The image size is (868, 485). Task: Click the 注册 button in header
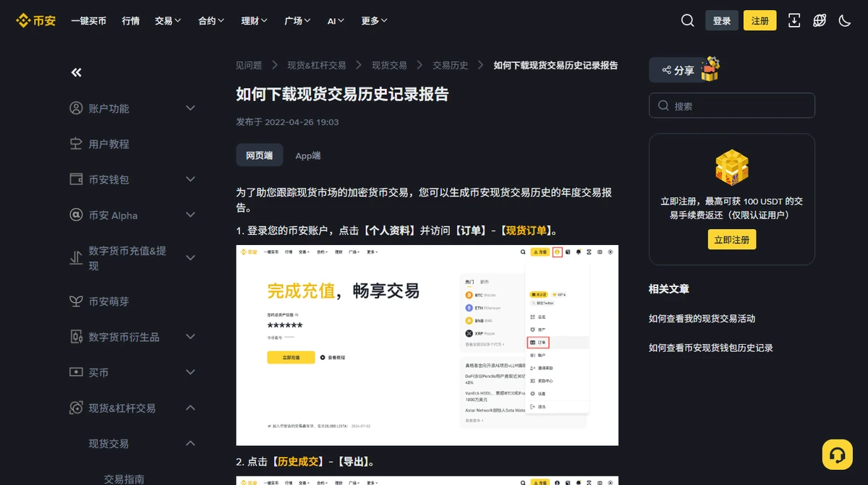click(760, 20)
